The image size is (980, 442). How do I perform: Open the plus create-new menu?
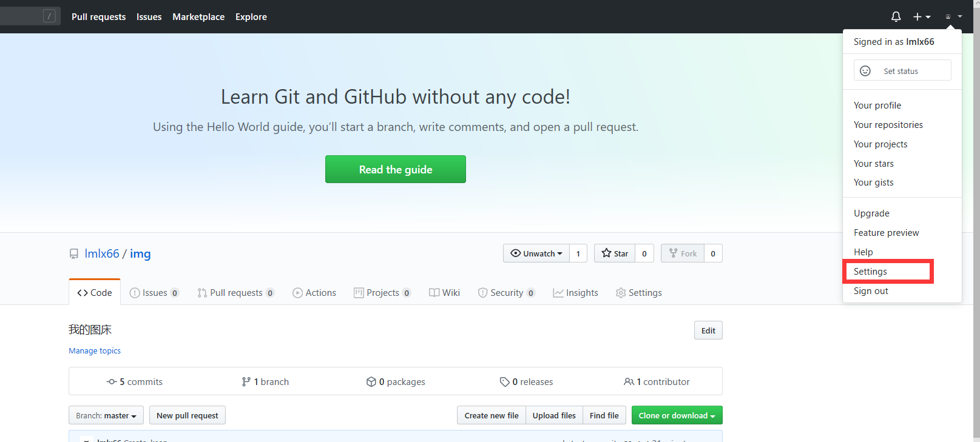click(922, 17)
